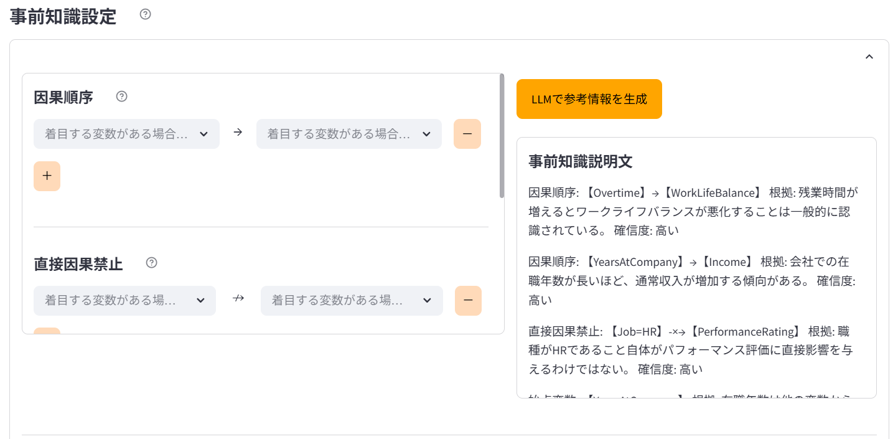Click help icon beside 直接因果禁止 heading

[151, 263]
